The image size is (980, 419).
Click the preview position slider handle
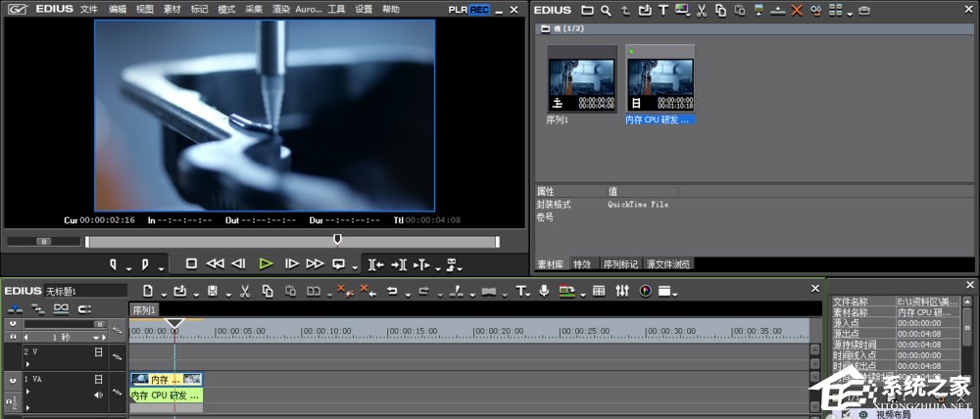tap(338, 239)
